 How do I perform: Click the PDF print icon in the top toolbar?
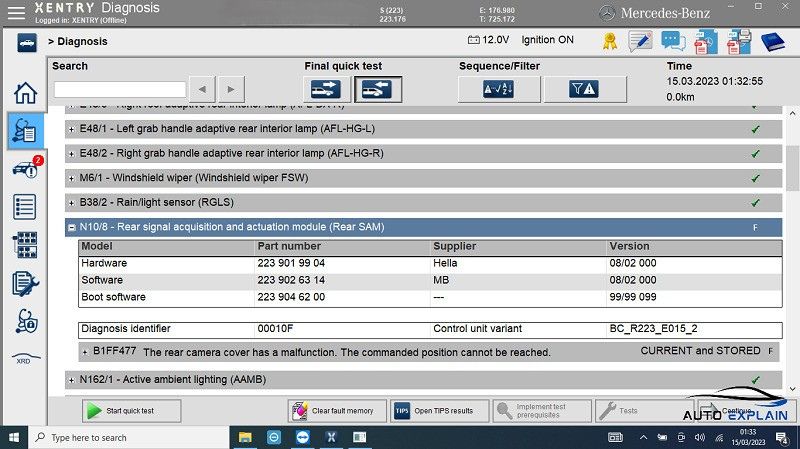click(x=739, y=42)
